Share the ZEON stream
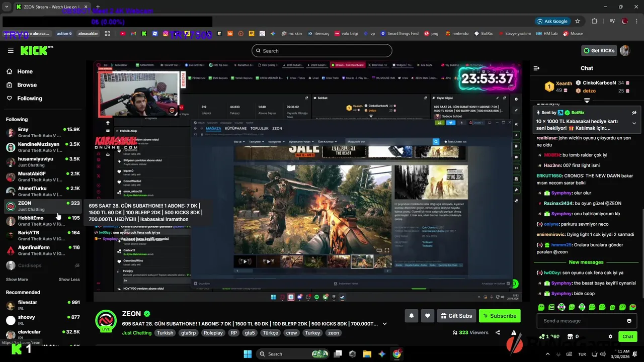This screenshot has height=362, width=644. click(x=498, y=332)
